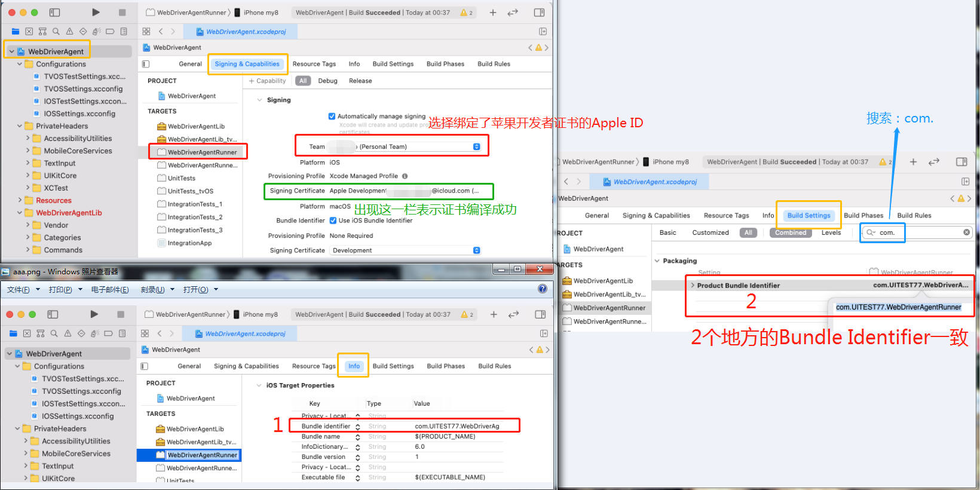Open debug navigator in top Xcode window
Viewport: 980px width, 490px height.
(x=97, y=31)
